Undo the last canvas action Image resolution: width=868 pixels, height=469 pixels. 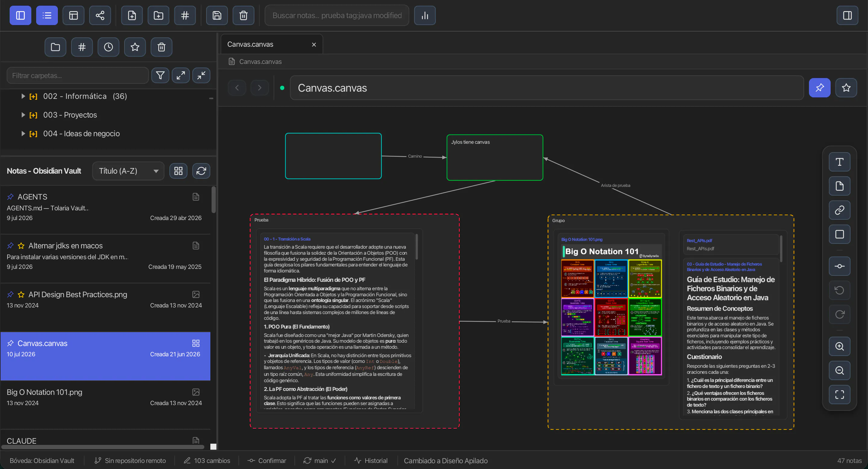coord(840,291)
